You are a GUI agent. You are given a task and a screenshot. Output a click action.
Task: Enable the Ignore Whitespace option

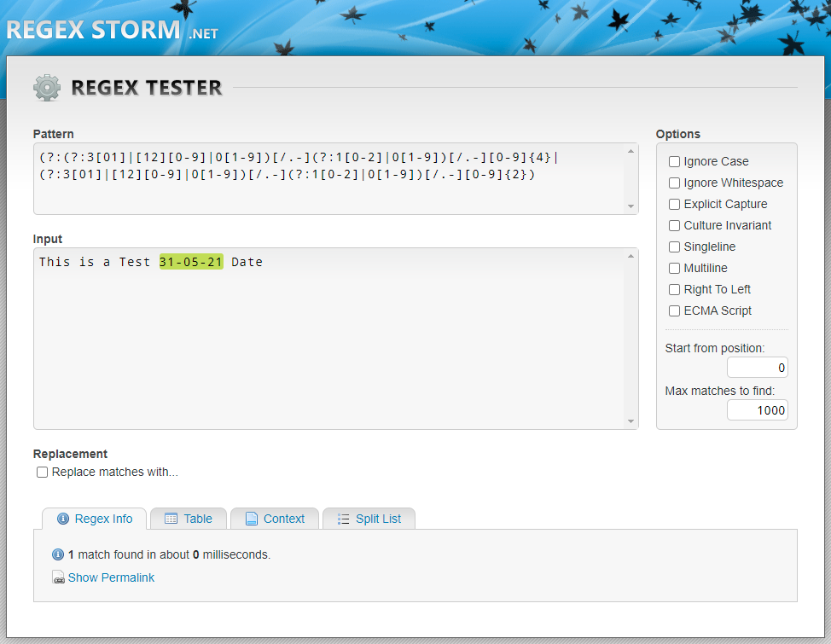point(674,183)
